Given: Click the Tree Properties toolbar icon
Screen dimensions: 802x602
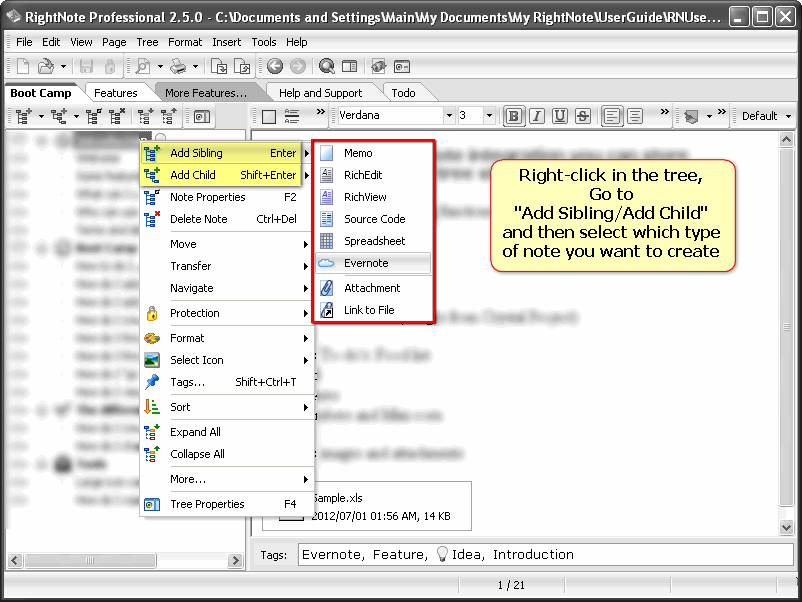Looking at the screenshot, I should (202, 117).
